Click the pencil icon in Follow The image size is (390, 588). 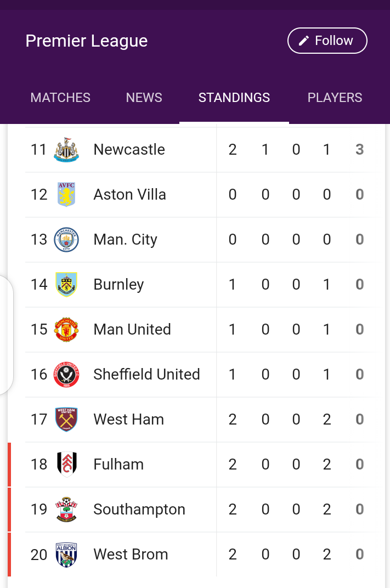point(304,41)
